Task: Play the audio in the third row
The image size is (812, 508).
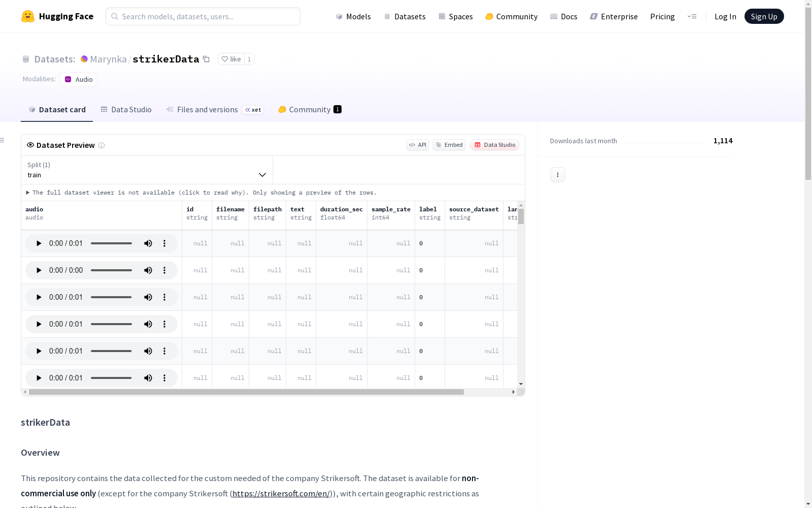Action: click(39, 297)
